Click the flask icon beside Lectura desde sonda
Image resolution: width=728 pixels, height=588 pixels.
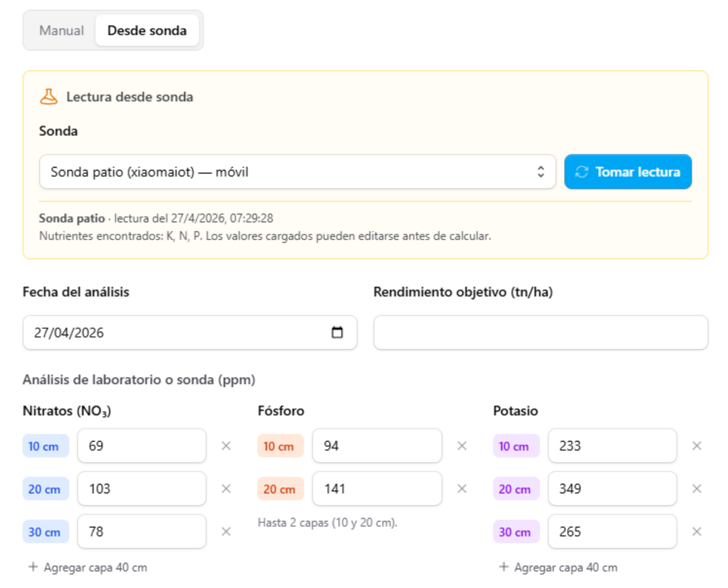point(49,96)
